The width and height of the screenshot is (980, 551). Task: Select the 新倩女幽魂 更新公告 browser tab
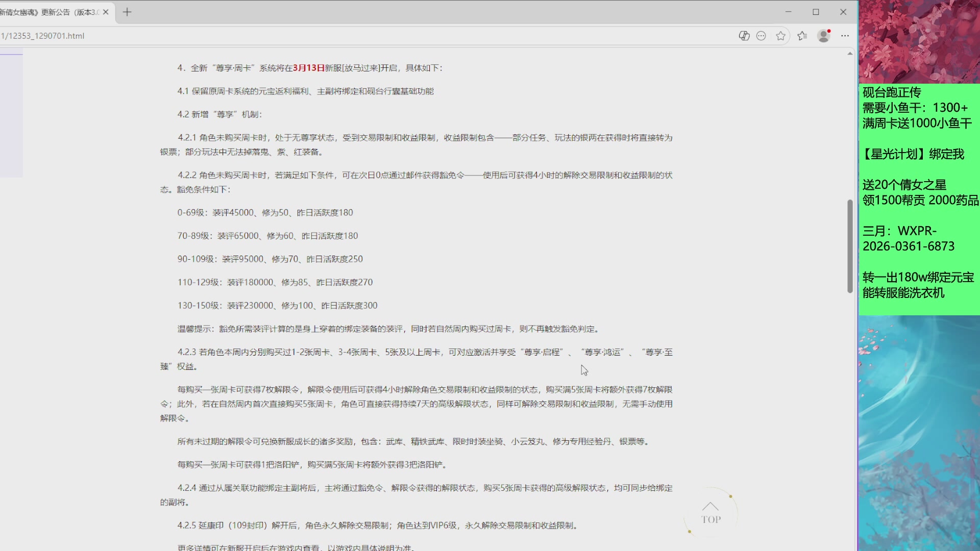tap(48, 12)
